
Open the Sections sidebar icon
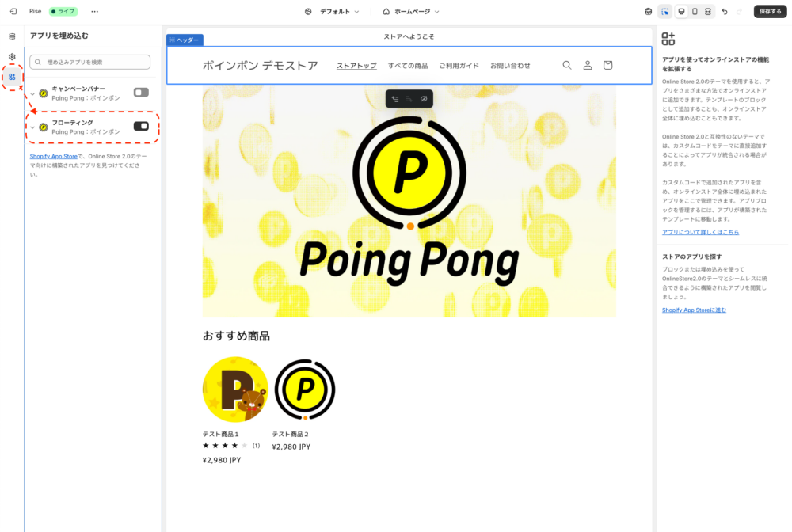point(12,36)
